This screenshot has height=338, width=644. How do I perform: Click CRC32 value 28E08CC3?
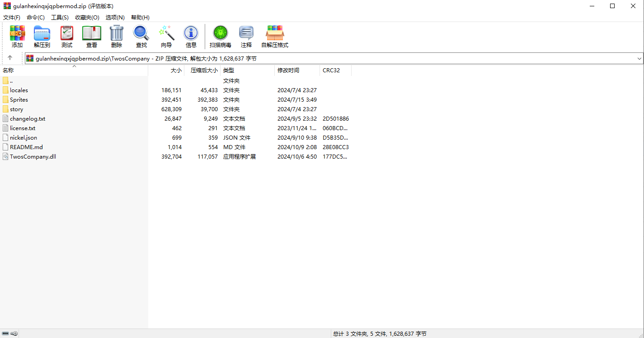(x=336, y=147)
